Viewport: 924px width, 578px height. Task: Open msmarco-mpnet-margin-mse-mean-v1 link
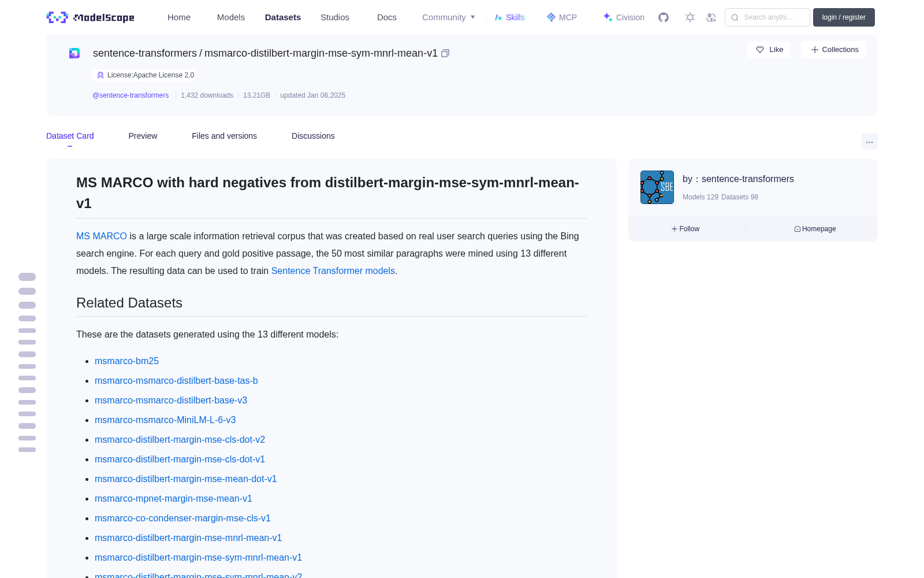point(173,498)
